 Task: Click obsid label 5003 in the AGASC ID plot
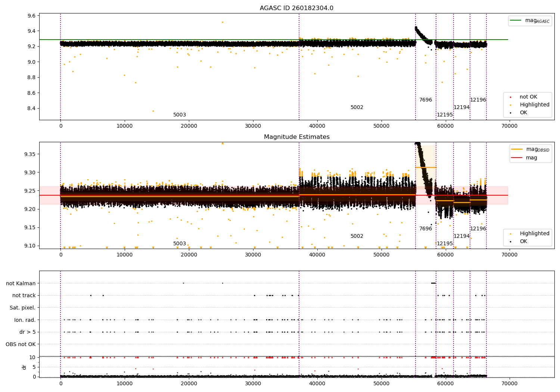[180, 115]
